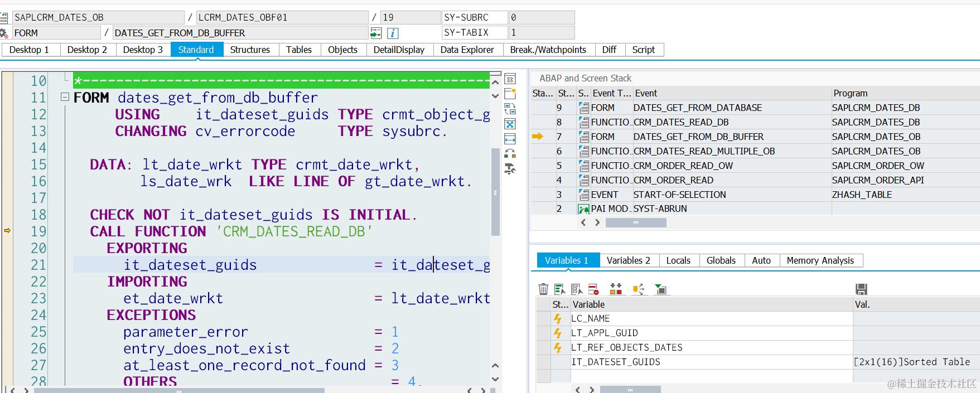Viewport: 980px width, 393px height.
Task: Click the Maximize horizontally tool icon
Action: 510,139
